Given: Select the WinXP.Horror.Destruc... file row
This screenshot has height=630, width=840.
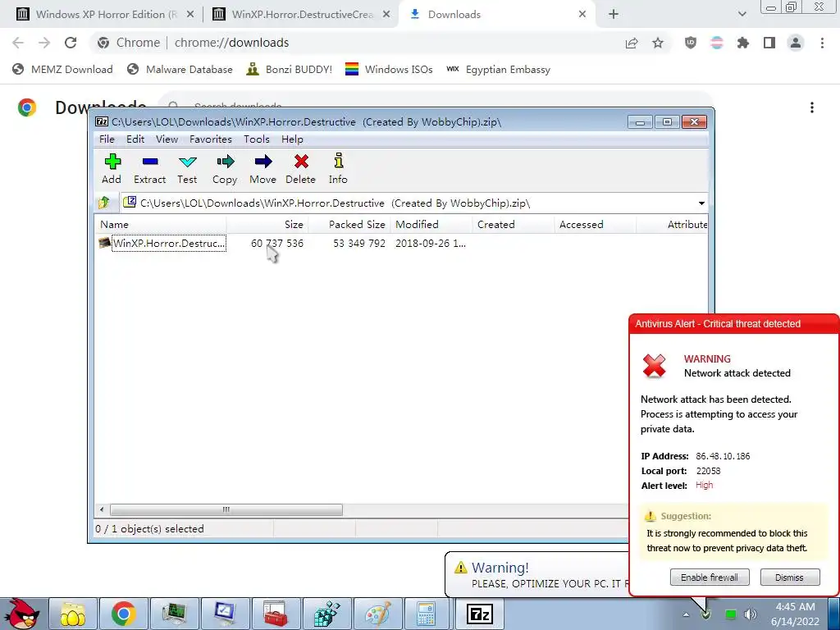Looking at the screenshot, I should (x=401, y=243).
